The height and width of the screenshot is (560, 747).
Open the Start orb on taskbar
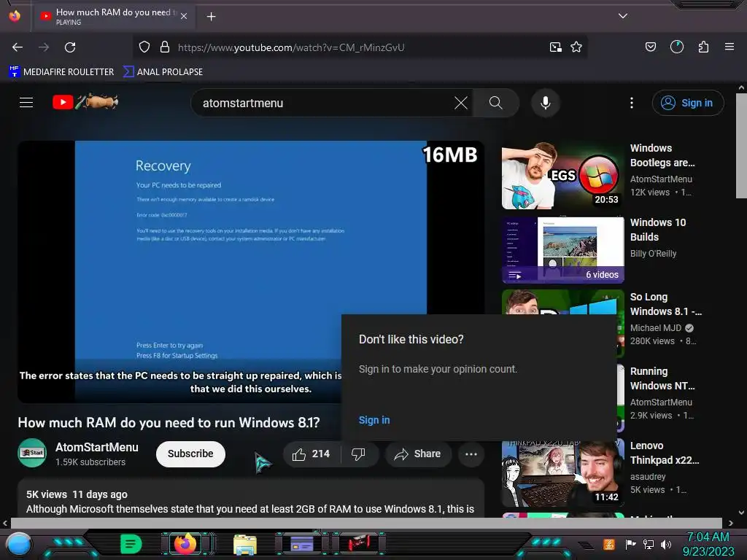pyautogui.click(x=19, y=544)
